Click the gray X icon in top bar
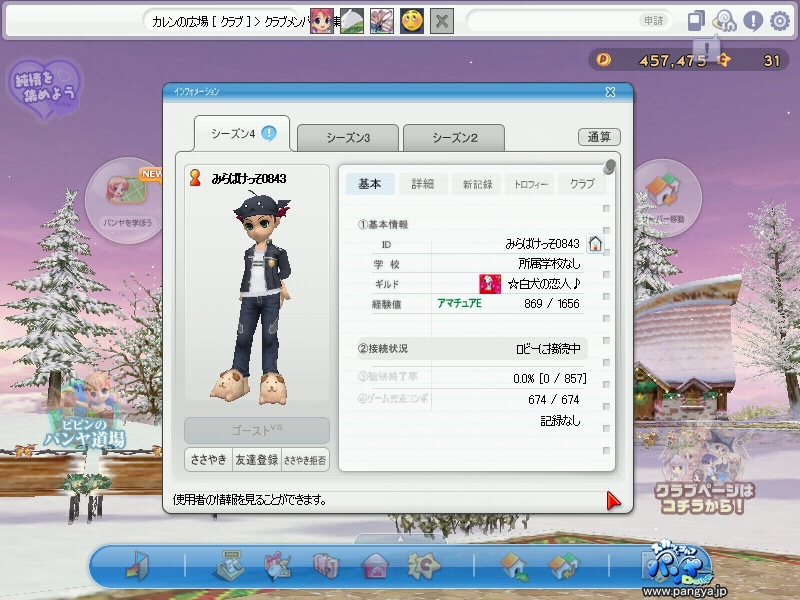 click(442, 21)
